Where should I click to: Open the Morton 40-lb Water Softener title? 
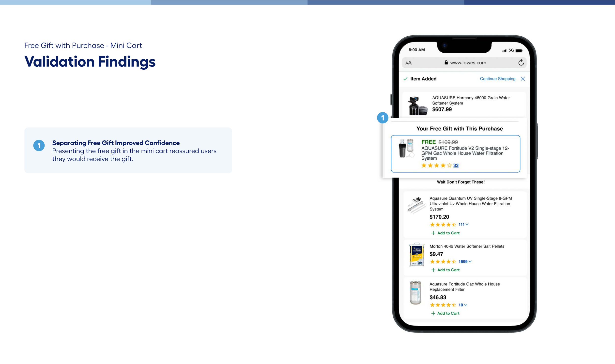(467, 246)
